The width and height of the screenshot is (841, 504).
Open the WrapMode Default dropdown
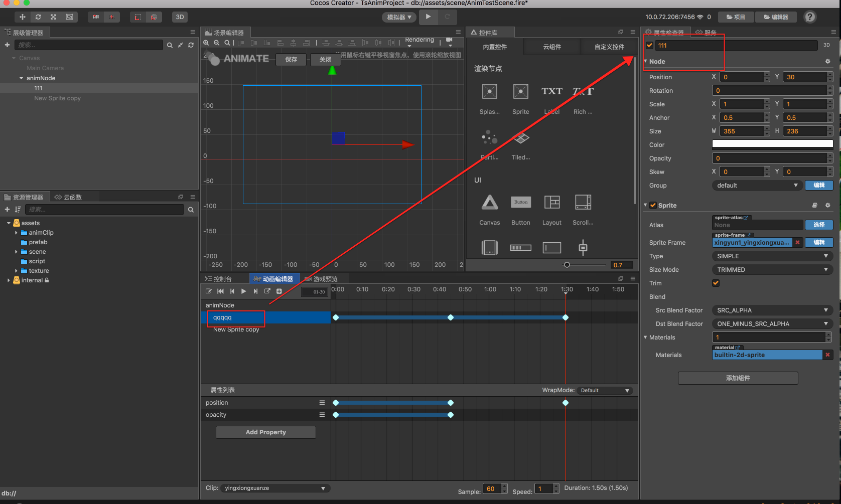(x=605, y=391)
